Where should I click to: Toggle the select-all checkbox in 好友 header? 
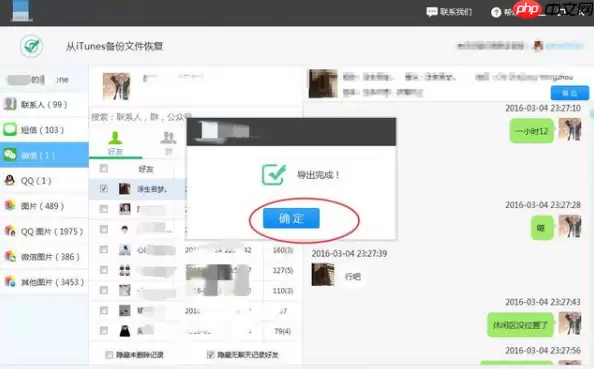click(104, 169)
